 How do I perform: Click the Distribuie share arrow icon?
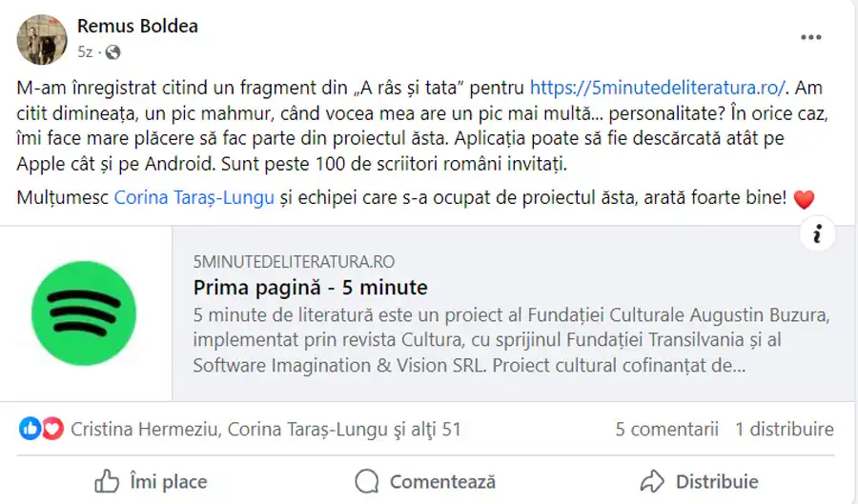(652, 481)
